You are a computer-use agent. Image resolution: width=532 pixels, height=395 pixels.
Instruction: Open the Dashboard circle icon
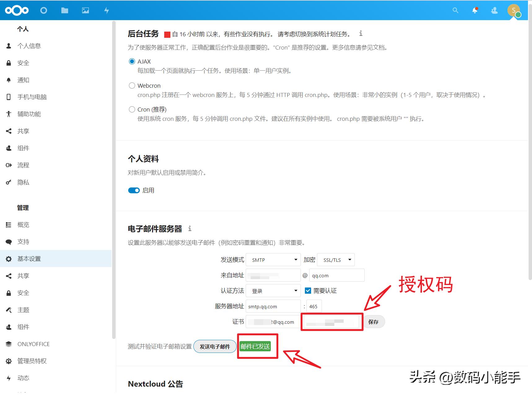tap(44, 10)
